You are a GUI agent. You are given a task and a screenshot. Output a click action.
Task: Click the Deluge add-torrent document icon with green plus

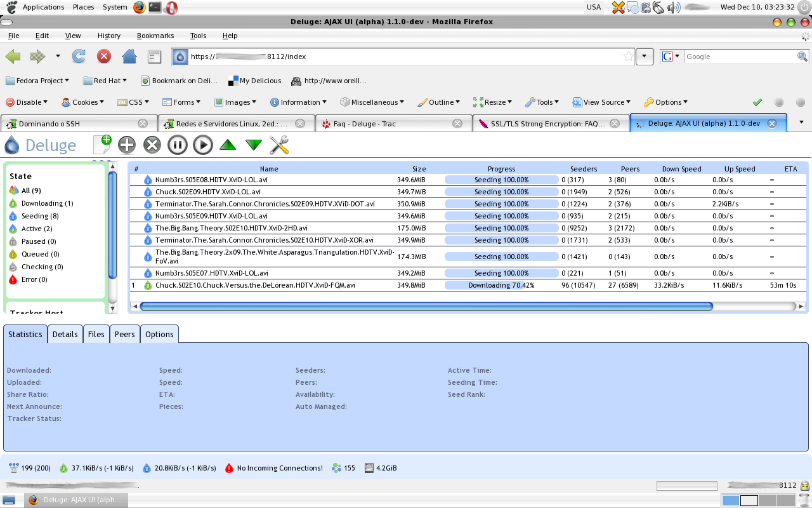coord(102,145)
